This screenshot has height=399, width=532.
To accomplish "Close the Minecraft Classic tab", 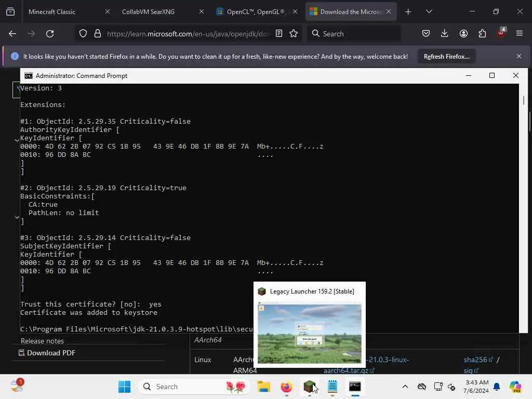I will point(107,11).
